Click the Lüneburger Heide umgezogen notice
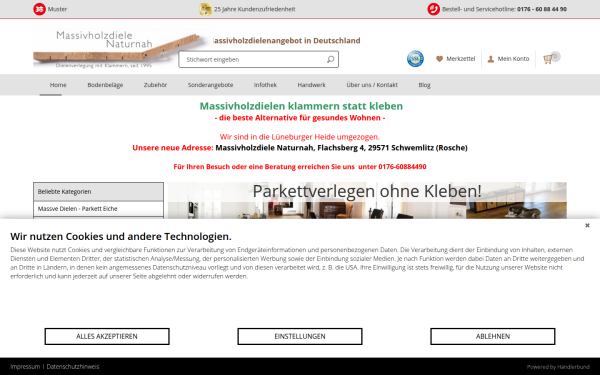 pos(300,137)
